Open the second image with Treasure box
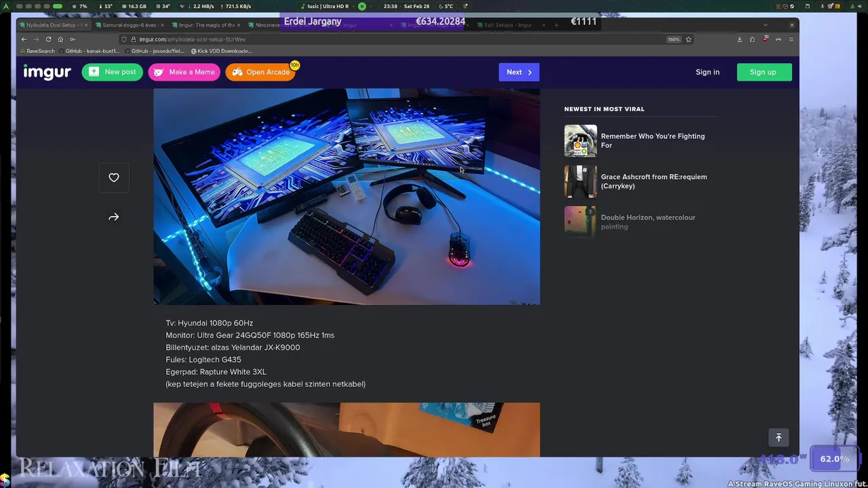 [x=347, y=430]
